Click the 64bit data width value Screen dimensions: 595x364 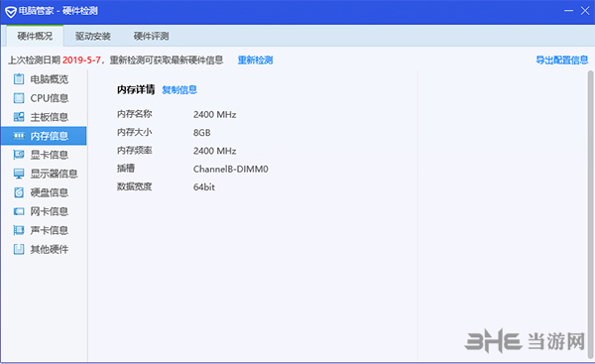[x=204, y=187]
